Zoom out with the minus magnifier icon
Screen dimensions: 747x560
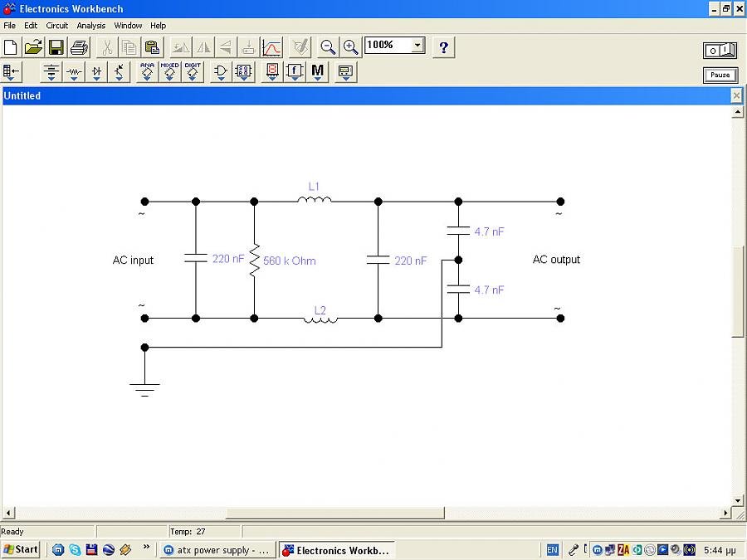328,47
